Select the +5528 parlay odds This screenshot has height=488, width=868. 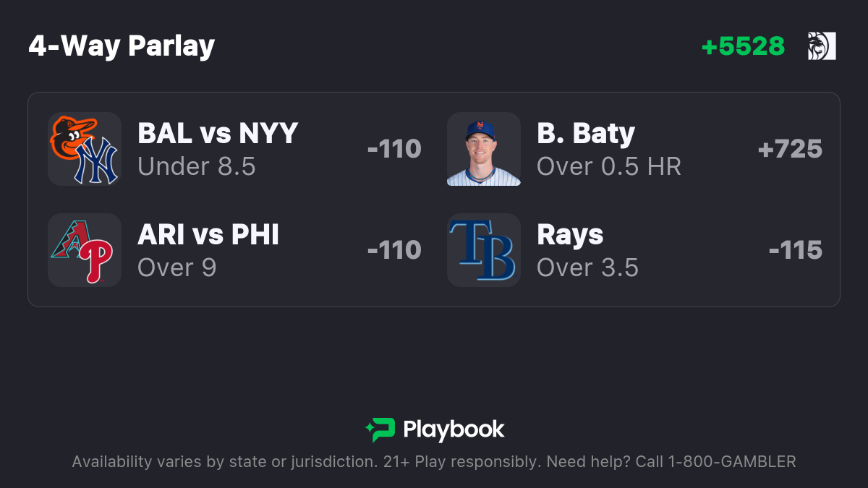(x=743, y=46)
